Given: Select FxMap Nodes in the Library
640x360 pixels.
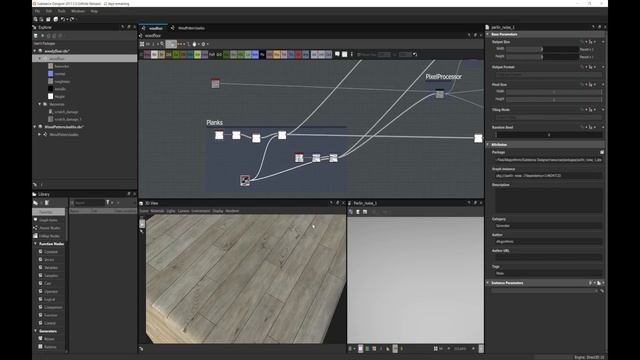Looking at the screenshot, I should [49, 236].
